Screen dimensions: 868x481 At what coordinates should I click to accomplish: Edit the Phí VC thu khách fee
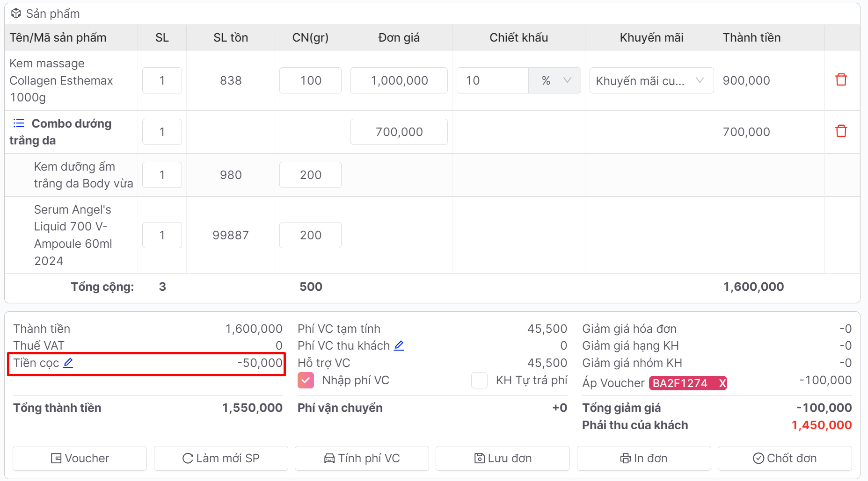click(x=399, y=345)
